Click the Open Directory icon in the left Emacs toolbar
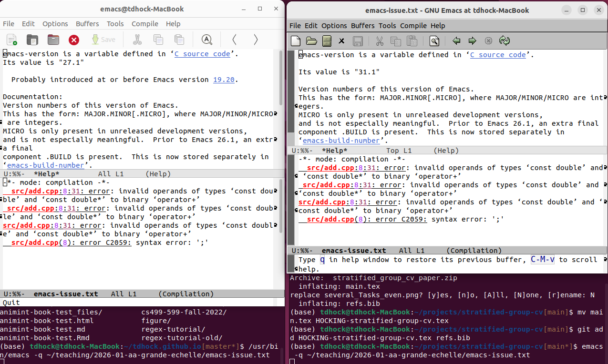The width and height of the screenshot is (608, 364). point(53,40)
